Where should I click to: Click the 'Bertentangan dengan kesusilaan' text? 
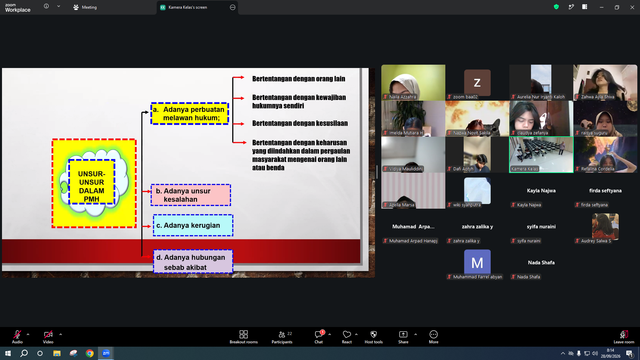pyautogui.click(x=300, y=123)
